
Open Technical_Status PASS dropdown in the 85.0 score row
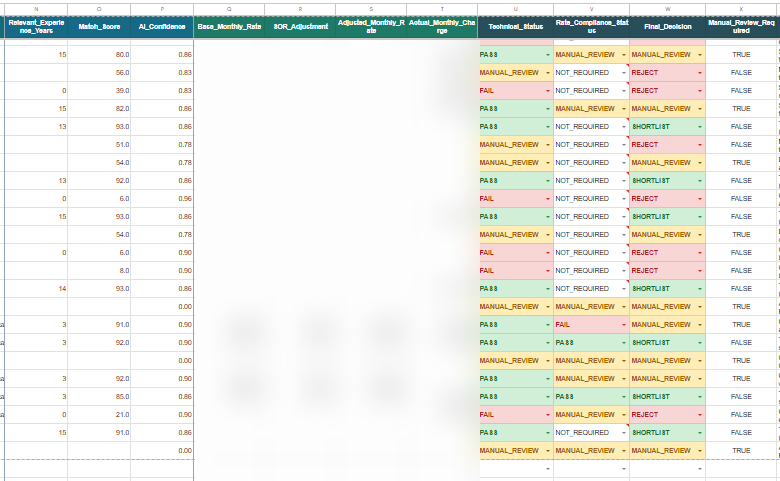pyautogui.click(x=548, y=397)
